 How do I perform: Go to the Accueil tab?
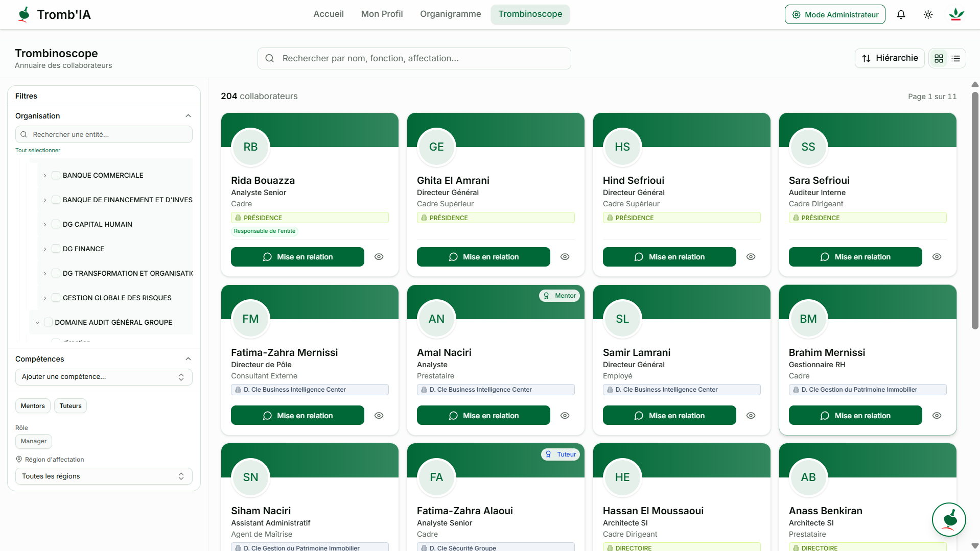[x=329, y=14]
